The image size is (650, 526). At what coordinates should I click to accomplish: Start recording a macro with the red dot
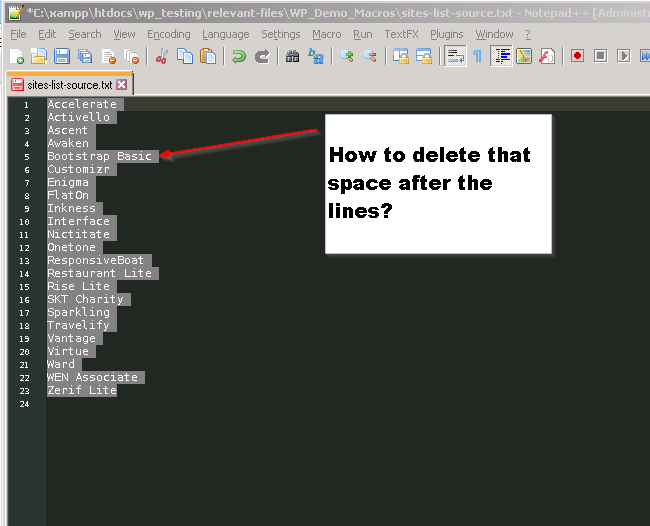(577, 56)
